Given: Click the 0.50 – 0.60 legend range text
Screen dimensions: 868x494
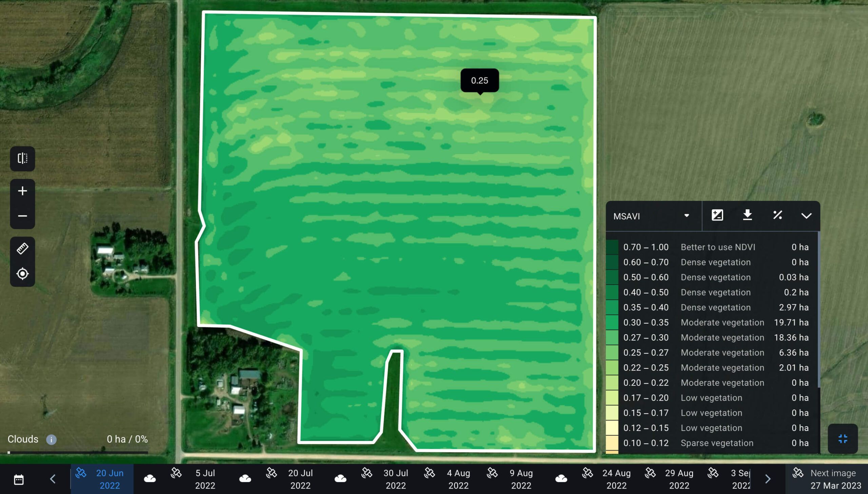Looking at the screenshot, I should click(646, 278).
